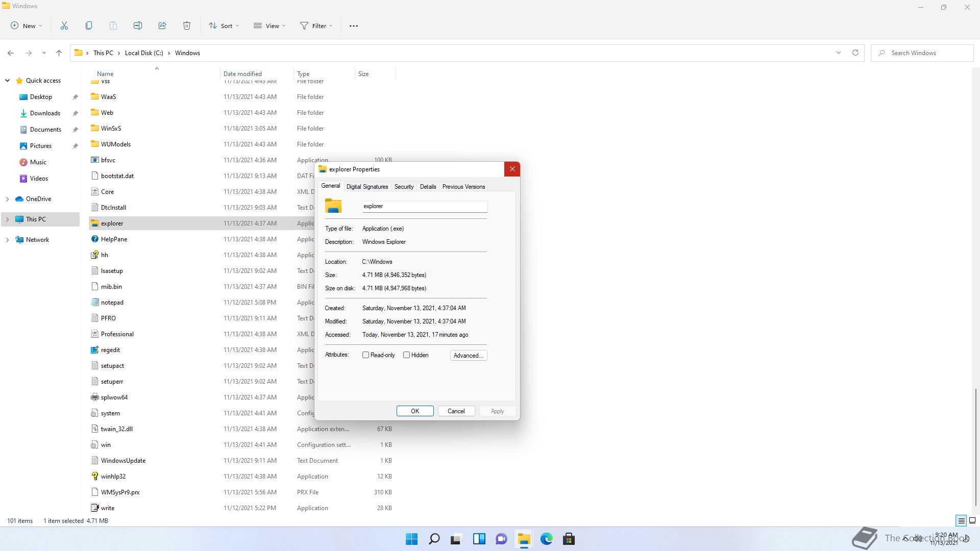Open the Advanced attributes button
Viewport: 980px width, 551px height.
[x=469, y=356]
